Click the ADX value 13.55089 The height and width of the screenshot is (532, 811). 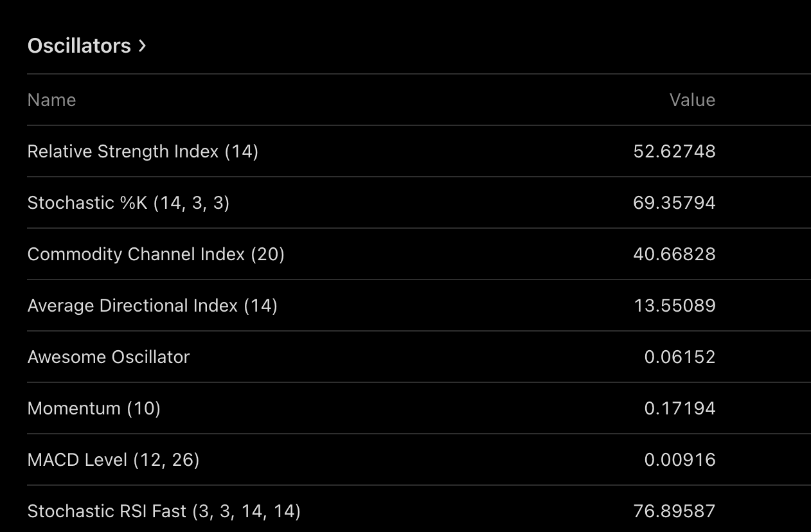point(675,305)
